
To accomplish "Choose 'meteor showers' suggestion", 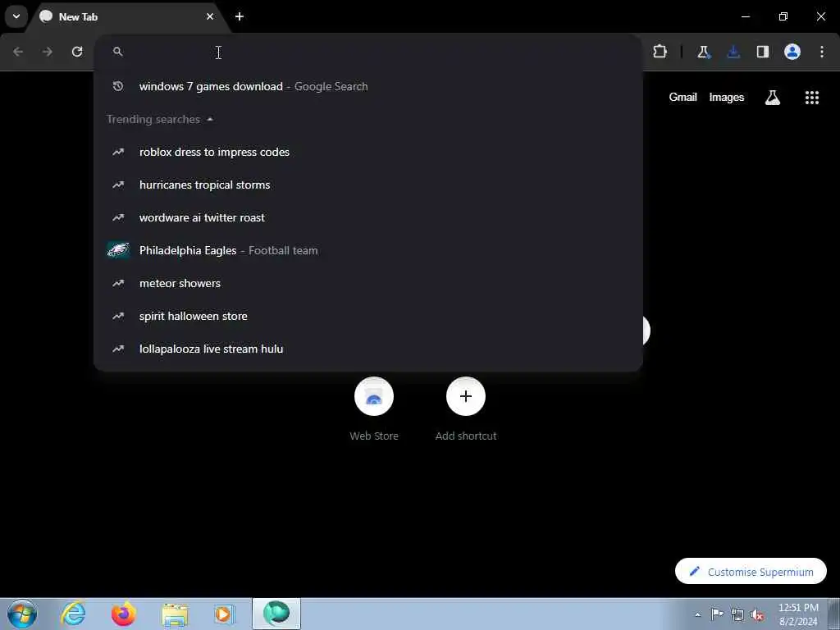I will click(x=368, y=283).
